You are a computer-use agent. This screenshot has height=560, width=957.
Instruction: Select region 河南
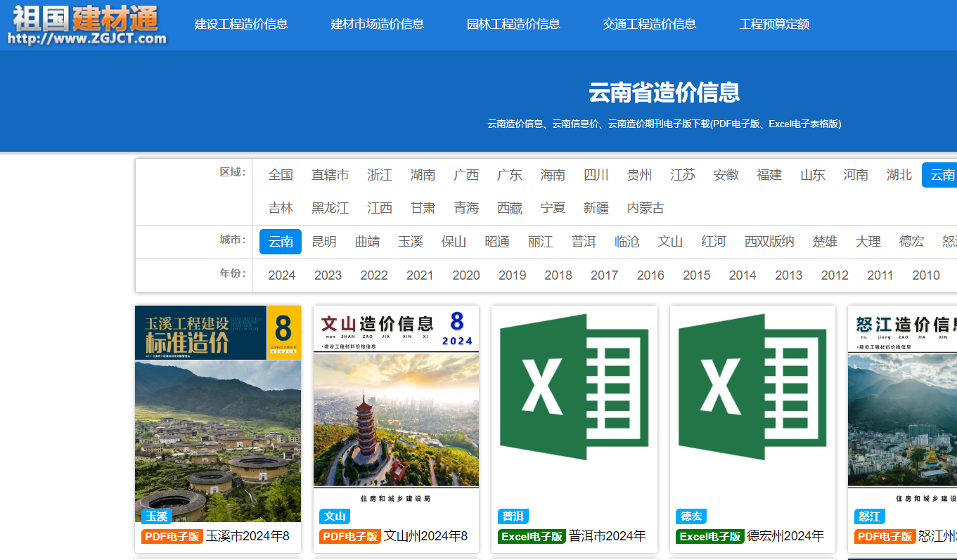pos(856,175)
